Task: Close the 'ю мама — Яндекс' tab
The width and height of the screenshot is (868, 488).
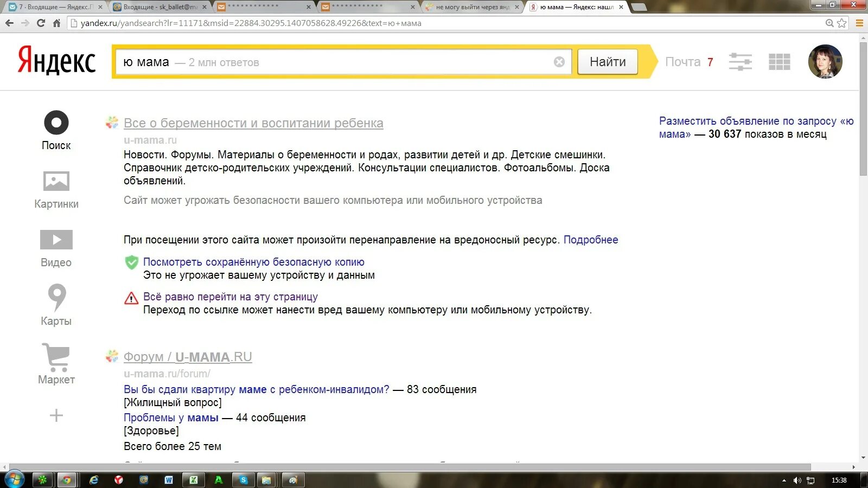Action: [x=621, y=7]
